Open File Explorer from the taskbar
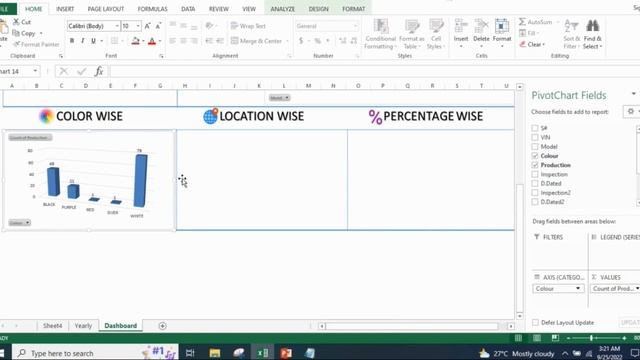 [215, 353]
